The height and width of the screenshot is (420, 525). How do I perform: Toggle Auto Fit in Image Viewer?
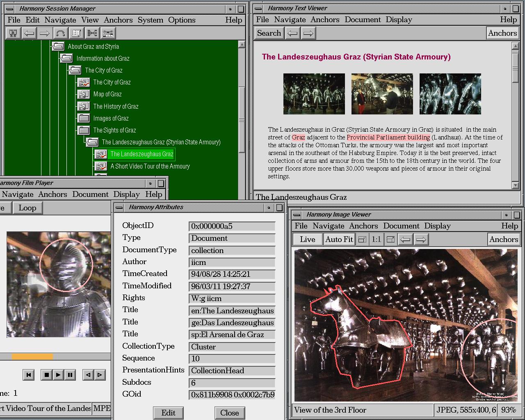[339, 240]
